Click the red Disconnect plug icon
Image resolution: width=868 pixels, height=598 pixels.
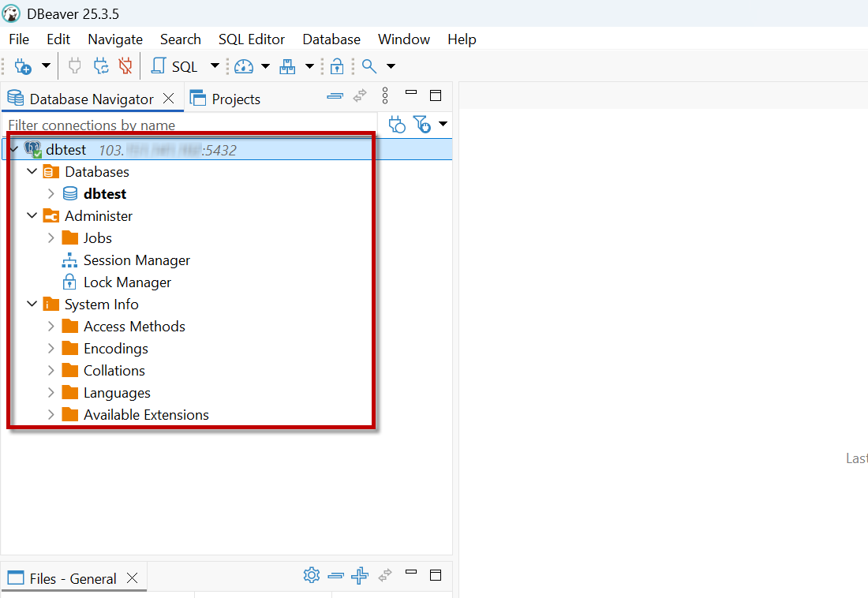[125, 66]
